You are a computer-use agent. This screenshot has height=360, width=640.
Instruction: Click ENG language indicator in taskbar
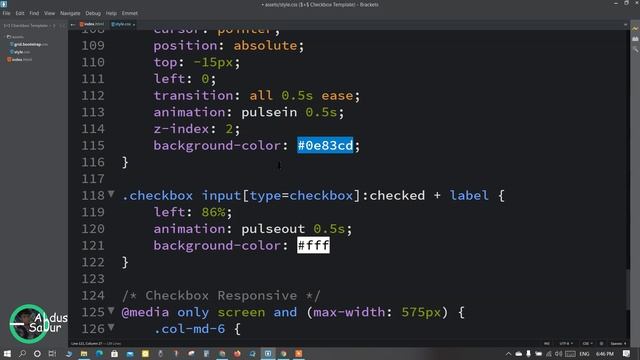tap(584, 354)
